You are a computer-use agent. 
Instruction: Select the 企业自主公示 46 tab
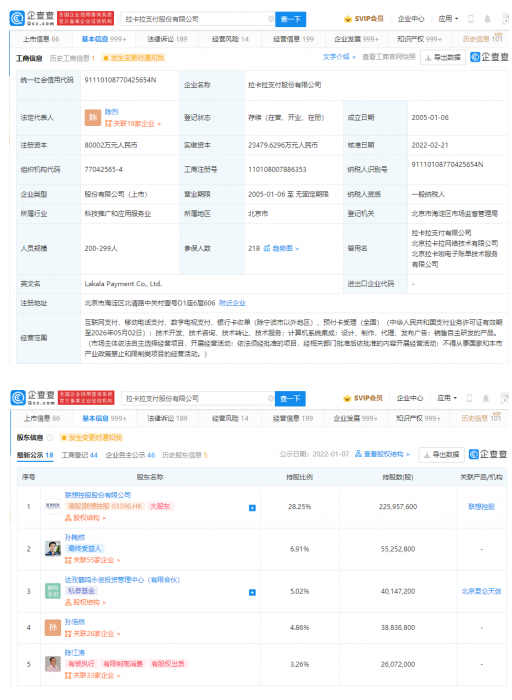pyautogui.click(x=130, y=455)
